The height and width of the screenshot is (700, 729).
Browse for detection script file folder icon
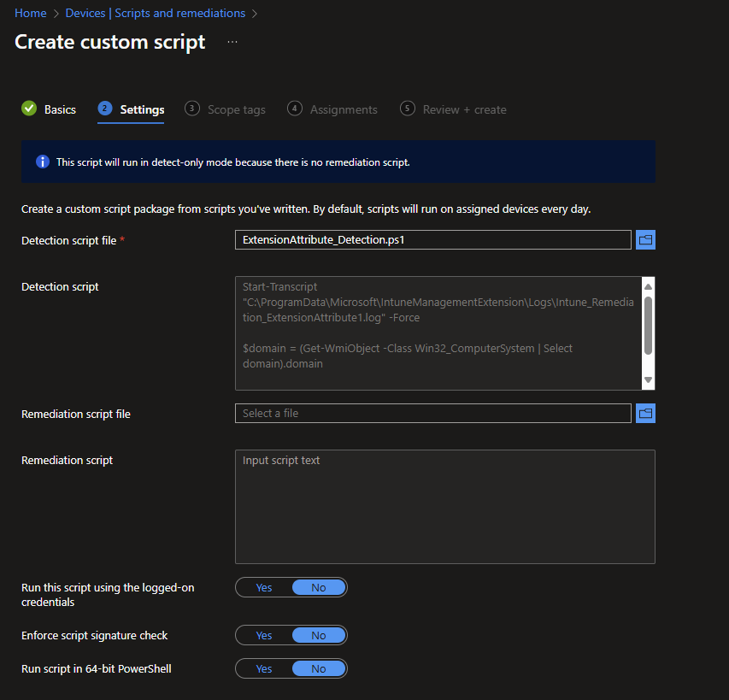(x=646, y=240)
